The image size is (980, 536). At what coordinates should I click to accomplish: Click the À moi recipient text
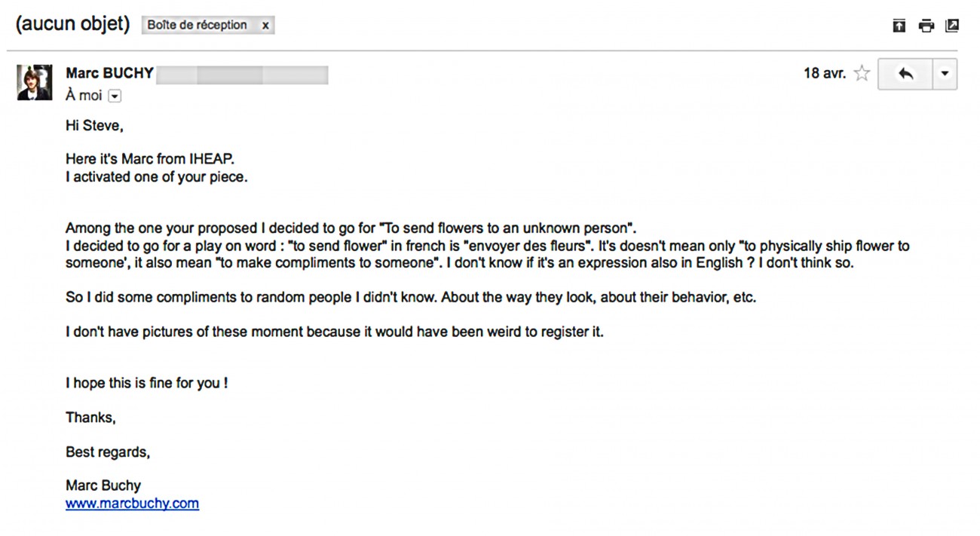click(x=84, y=96)
